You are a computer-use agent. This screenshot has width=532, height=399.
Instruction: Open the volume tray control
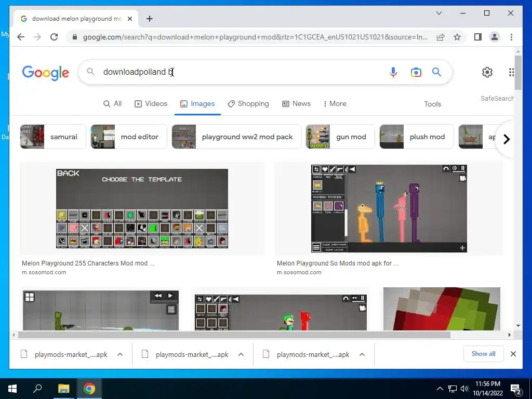pyautogui.click(x=464, y=389)
